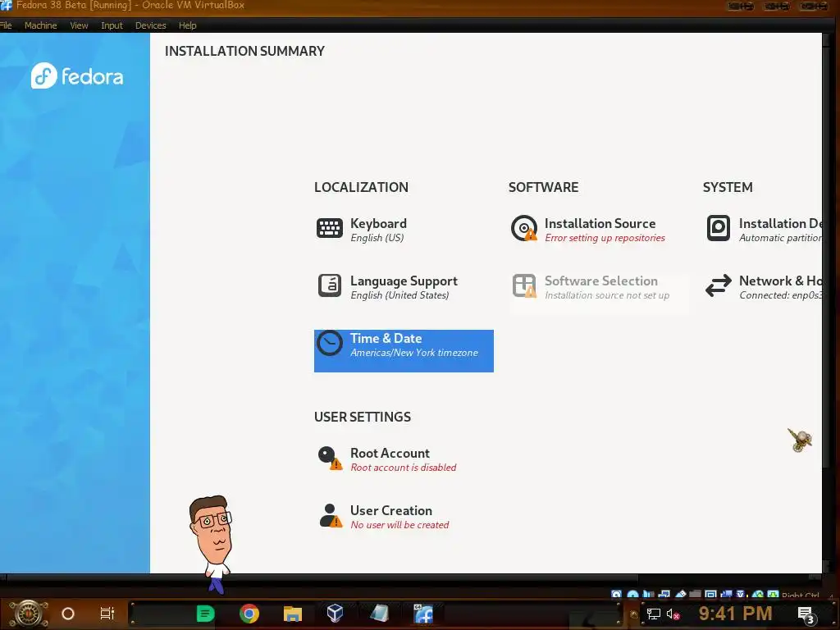Click the horizontal scrollbar below the VM display
Image resolution: width=840 pixels, height=630 pixels.
322,578
